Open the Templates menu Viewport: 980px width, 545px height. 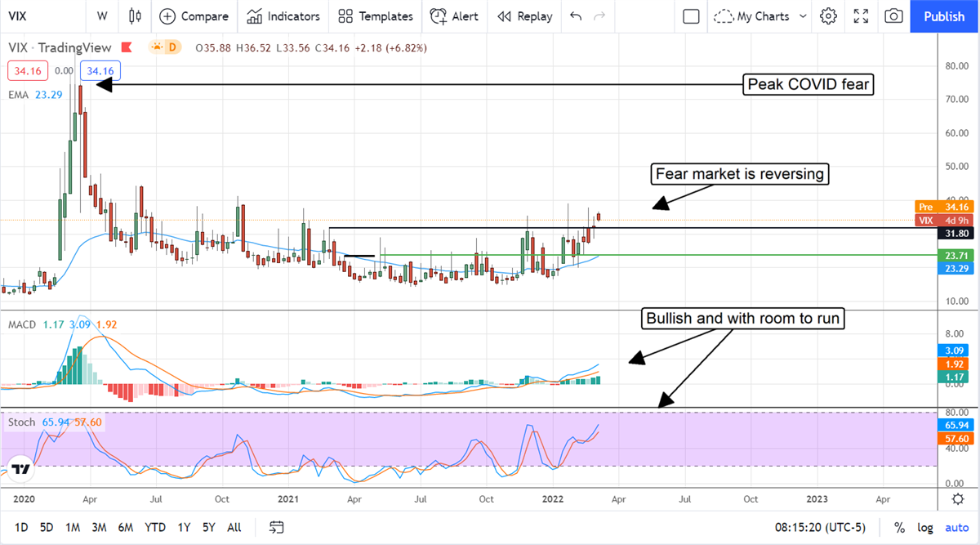click(376, 16)
